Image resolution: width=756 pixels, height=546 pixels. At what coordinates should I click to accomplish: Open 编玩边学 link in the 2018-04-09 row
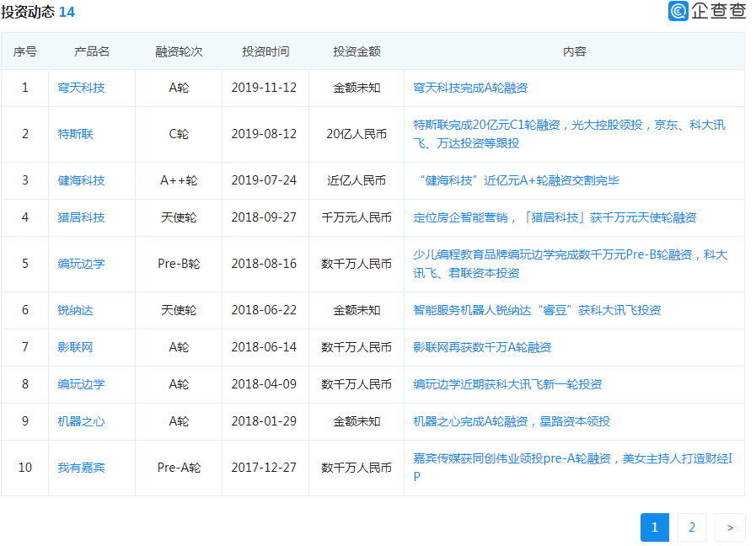click(81, 384)
